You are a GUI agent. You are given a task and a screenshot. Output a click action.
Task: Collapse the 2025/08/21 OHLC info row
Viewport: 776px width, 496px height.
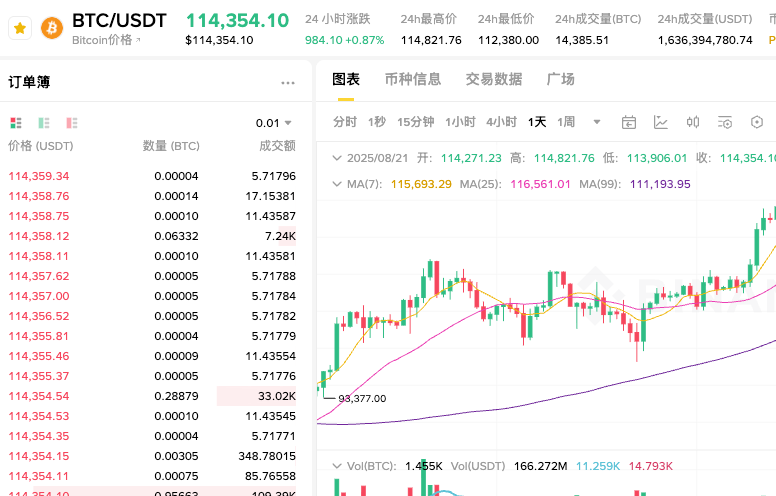pos(336,158)
